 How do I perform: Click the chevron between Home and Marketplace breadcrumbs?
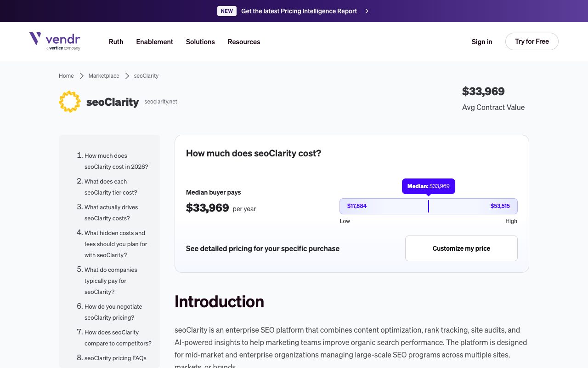(x=81, y=76)
